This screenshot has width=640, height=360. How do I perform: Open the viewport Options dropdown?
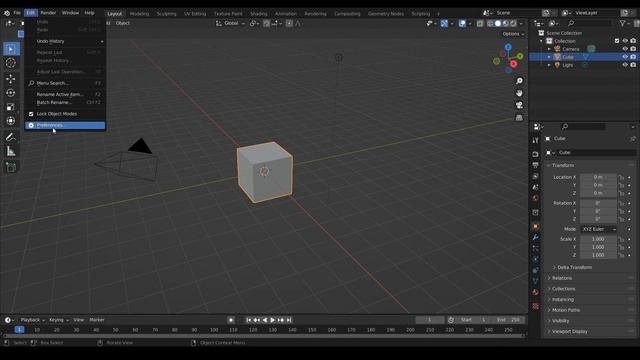tap(513, 34)
